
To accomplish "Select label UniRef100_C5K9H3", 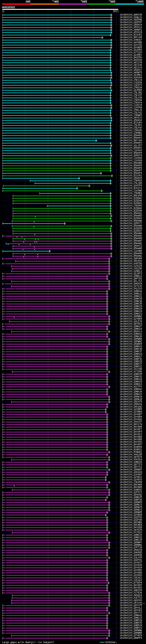I will (131, 206).
